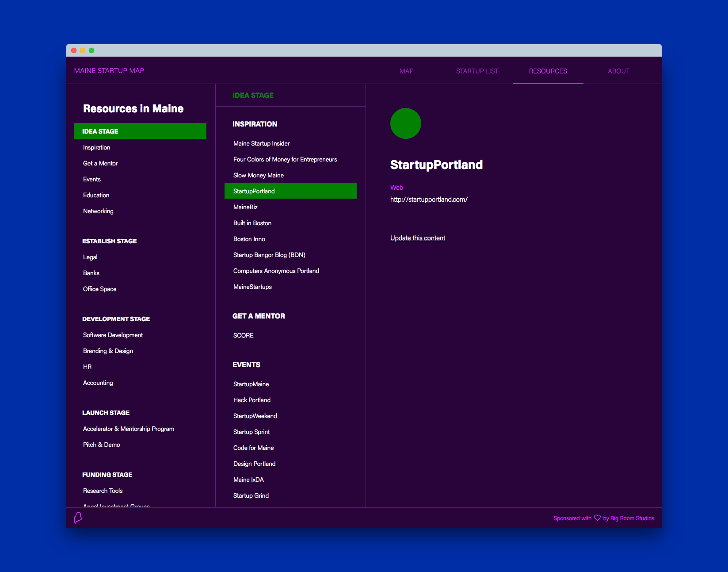
Task: Click the MAINE STARTUP MAP site title
Action: click(109, 71)
